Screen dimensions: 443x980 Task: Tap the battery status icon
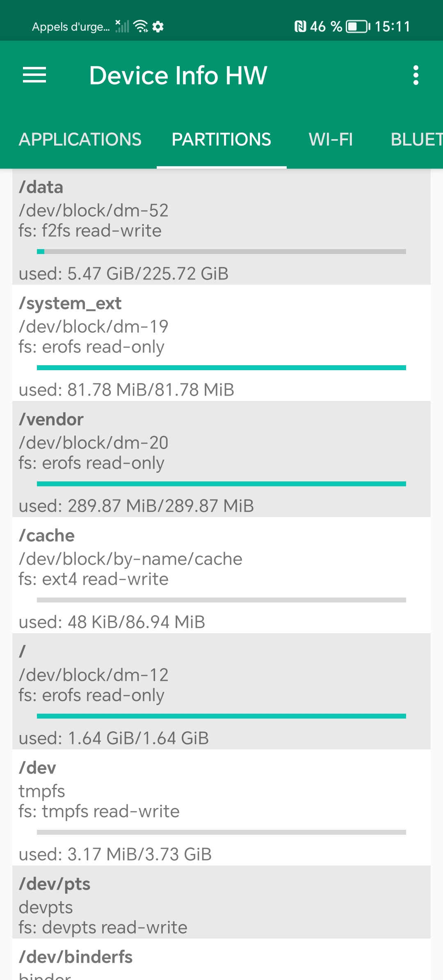click(358, 27)
